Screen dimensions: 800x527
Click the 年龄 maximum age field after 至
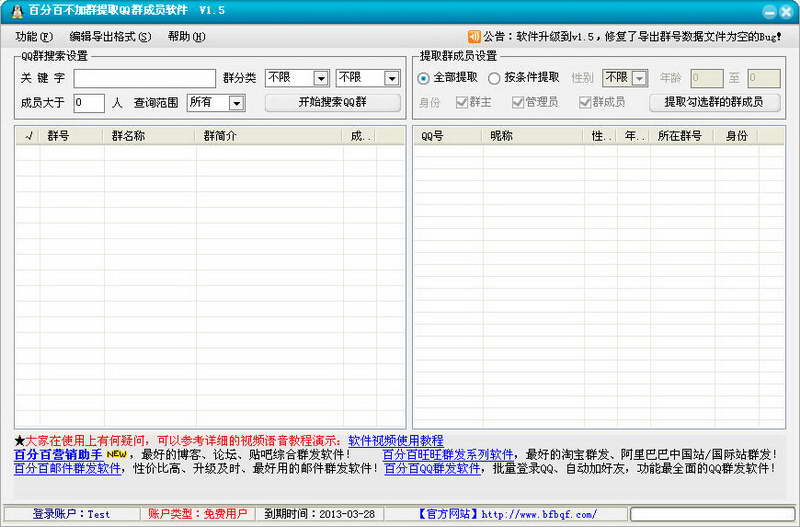[764, 78]
